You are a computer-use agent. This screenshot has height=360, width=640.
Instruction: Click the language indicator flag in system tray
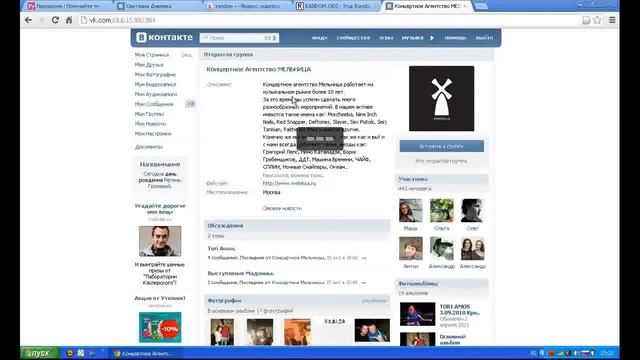(x=585, y=353)
